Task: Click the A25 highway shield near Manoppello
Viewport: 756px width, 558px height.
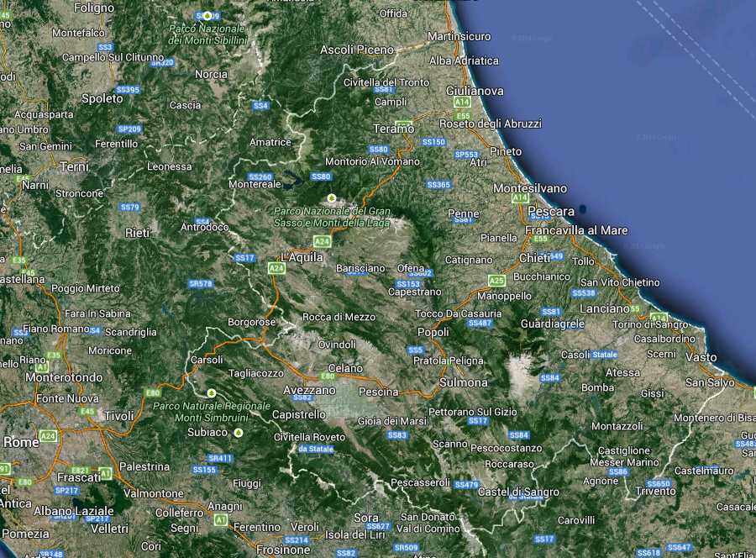Action: tap(496, 281)
